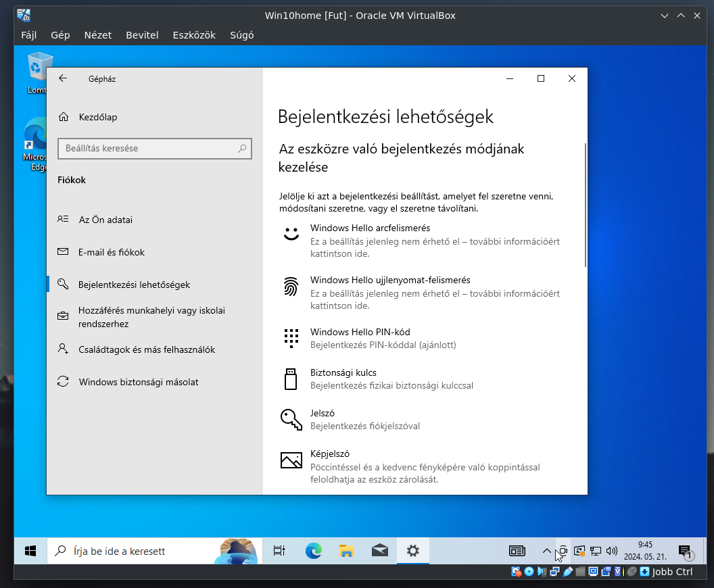Open Az Ön adatai section

pos(155,220)
